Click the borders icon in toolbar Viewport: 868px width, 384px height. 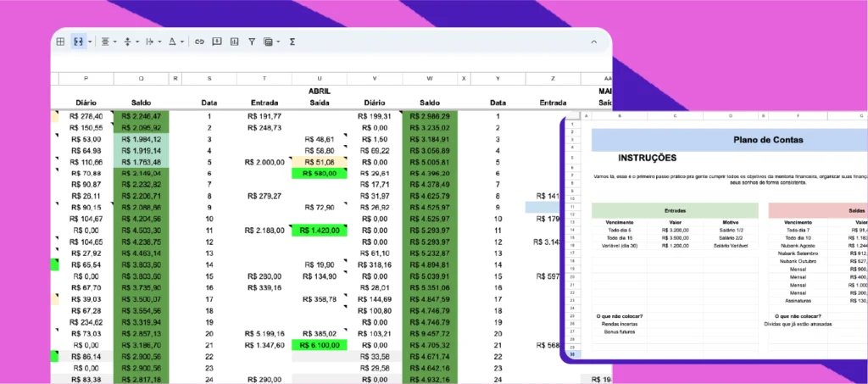point(60,41)
